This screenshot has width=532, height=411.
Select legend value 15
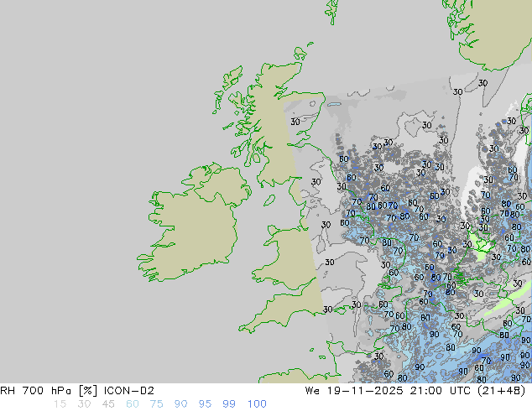tap(60, 404)
